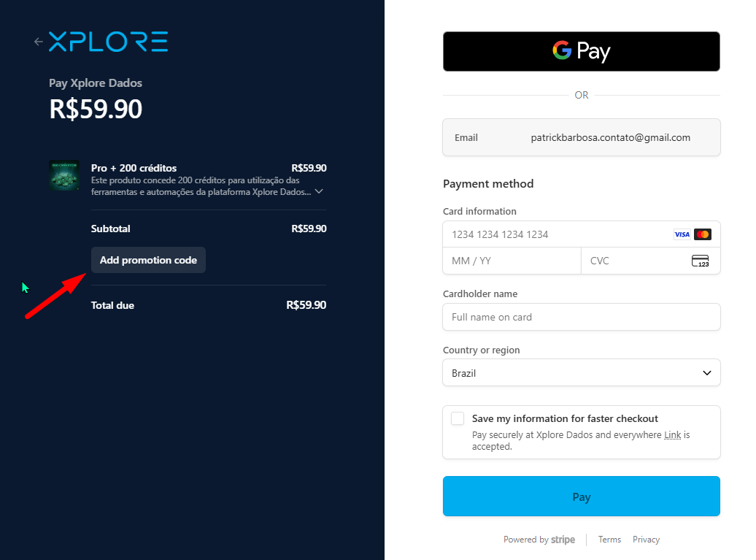Click the back arrow beside Xplore logo

tap(39, 42)
